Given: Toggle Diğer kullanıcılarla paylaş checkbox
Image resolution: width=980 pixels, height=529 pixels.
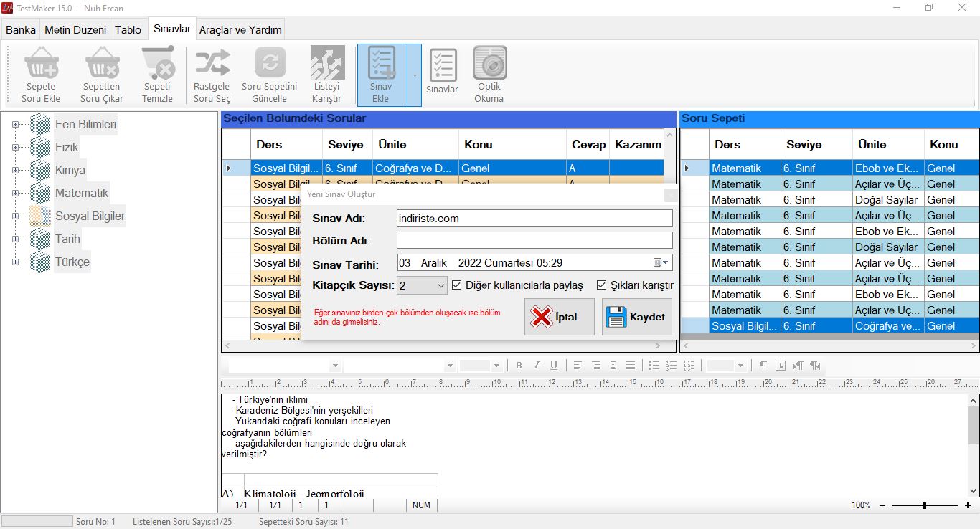Looking at the screenshot, I should tap(457, 285).
